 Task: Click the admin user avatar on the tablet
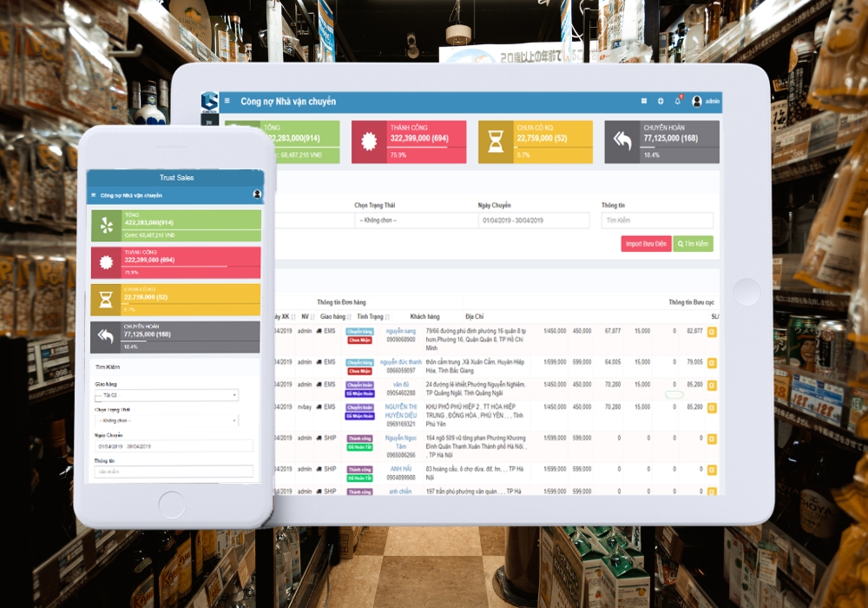tap(697, 101)
